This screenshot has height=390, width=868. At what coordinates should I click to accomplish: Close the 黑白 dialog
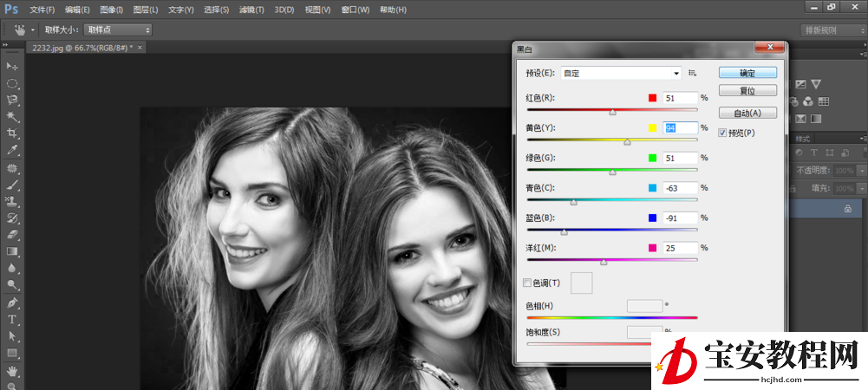pos(769,49)
